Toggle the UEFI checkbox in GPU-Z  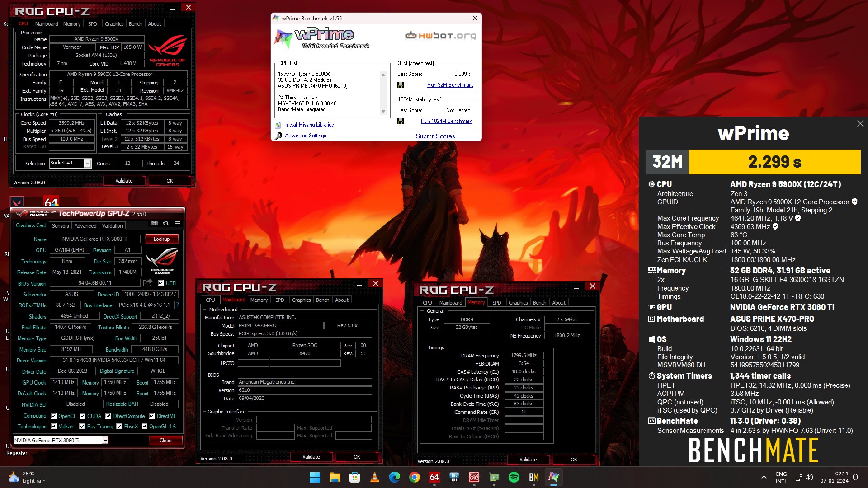[x=160, y=283]
